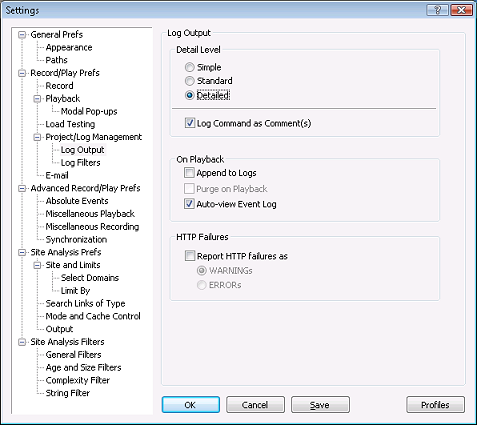Open the Log Filters settings page
Screen dimensions: 477x425
(80, 163)
